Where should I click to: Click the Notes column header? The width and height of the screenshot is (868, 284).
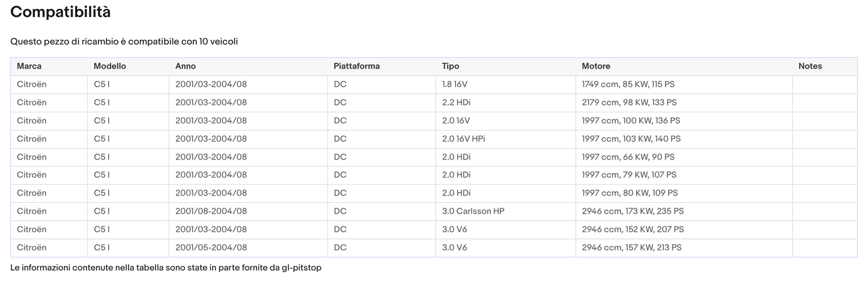coord(810,66)
